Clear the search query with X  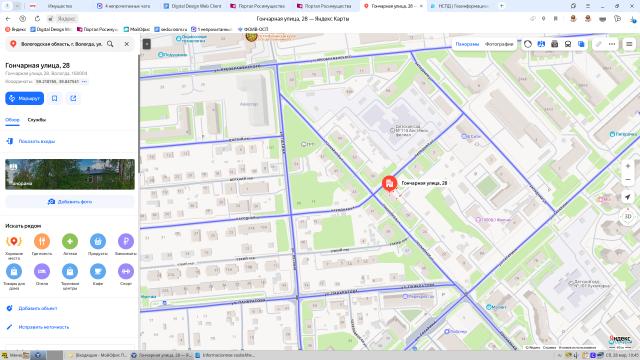tap(127, 44)
